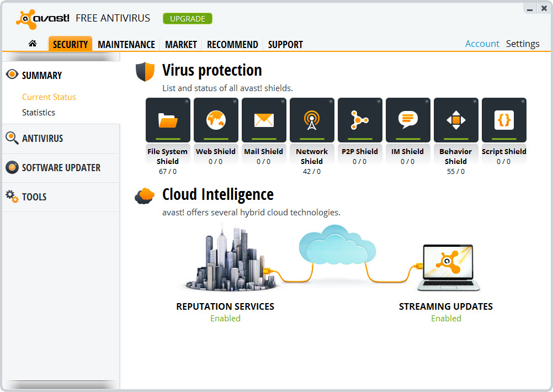Click the Streaming Updates laptop image
This screenshot has width=553, height=392.
[448, 267]
